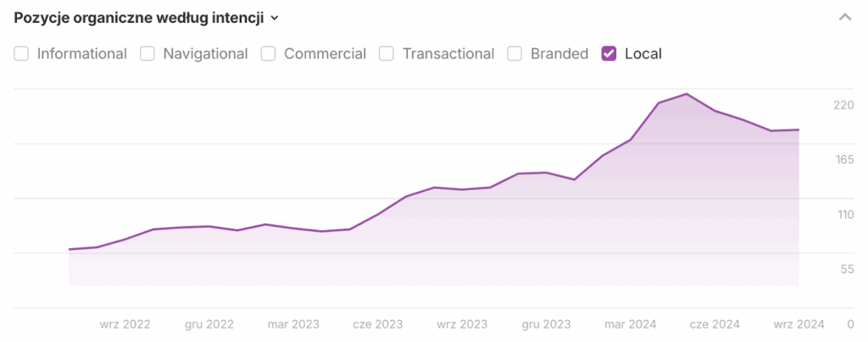Uncheck the Local intent checkbox
Screen dimensions: 868x342
pyautogui.click(x=609, y=54)
